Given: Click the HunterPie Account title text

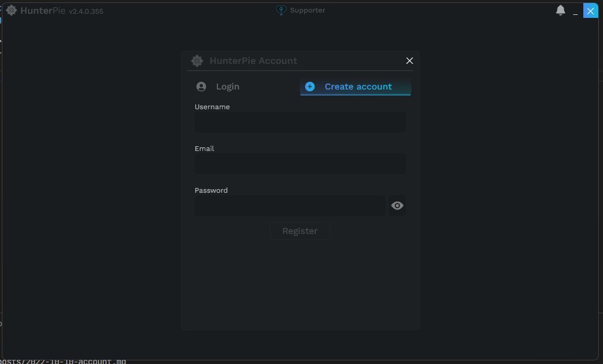Looking at the screenshot, I should [253, 61].
